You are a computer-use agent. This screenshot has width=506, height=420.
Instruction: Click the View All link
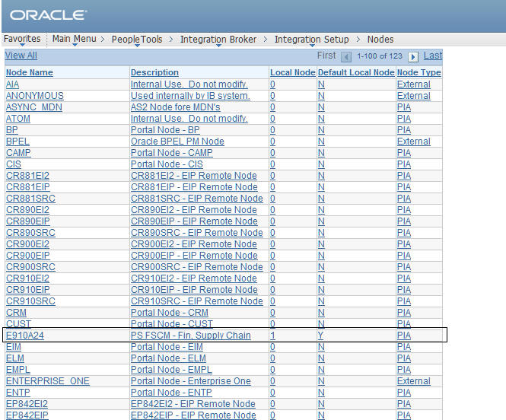(21, 56)
